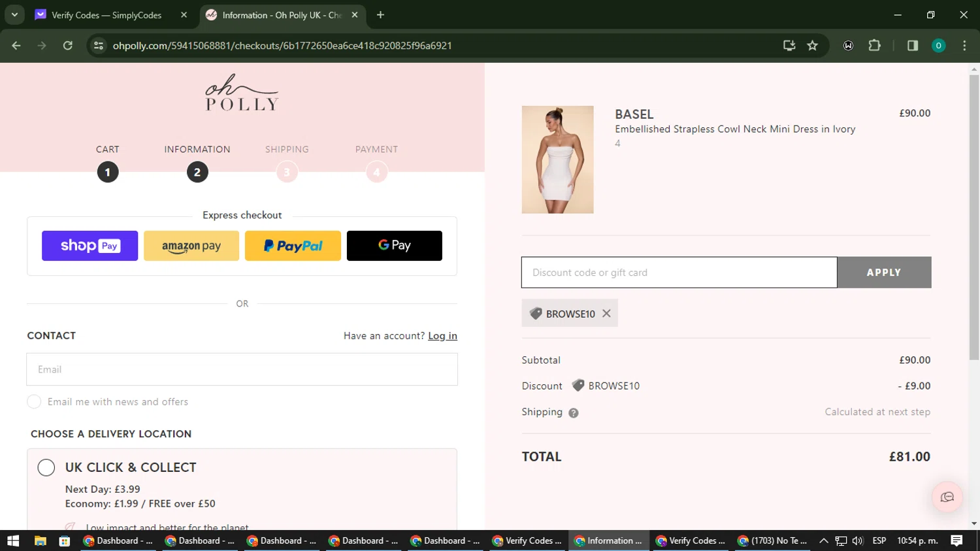Screen dimensions: 980x551
Task: Open the chat support bubble icon
Action: pyautogui.click(x=947, y=497)
